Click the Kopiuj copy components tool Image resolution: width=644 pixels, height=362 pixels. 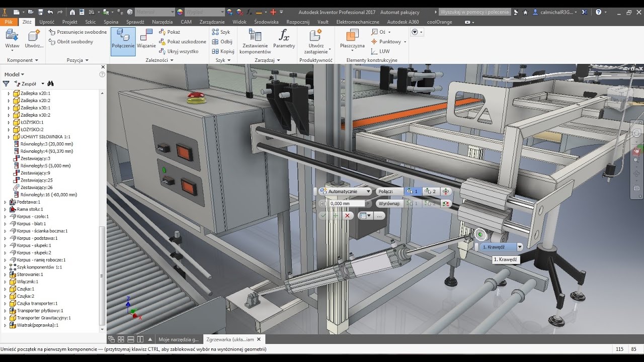(223, 51)
